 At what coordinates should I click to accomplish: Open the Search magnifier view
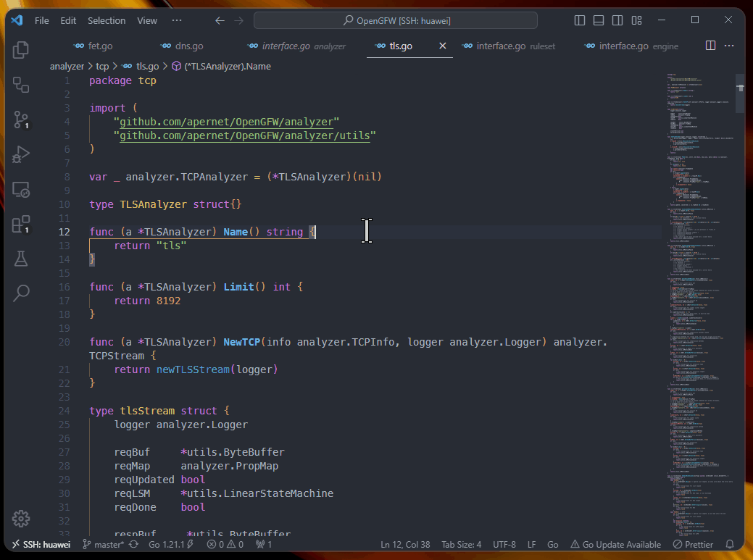tap(21, 293)
